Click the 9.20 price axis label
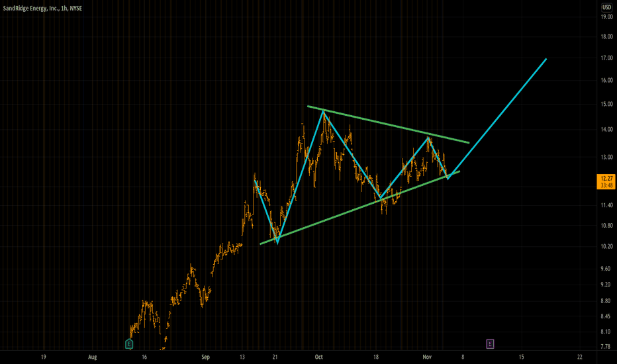 607,285
